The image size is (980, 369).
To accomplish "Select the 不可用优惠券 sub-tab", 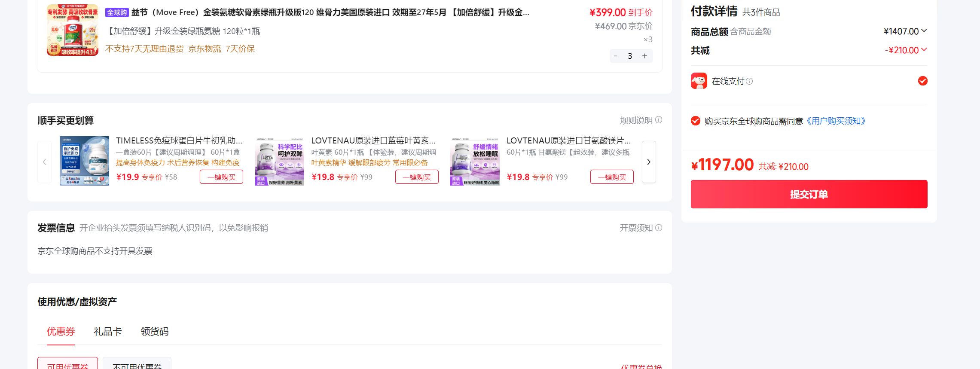I will click(x=137, y=363).
